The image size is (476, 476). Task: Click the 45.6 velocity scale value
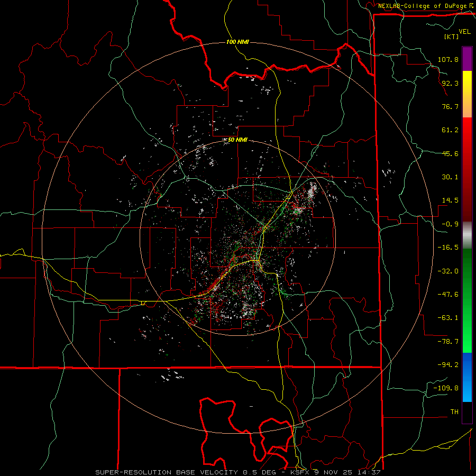pyautogui.click(x=450, y=153)
